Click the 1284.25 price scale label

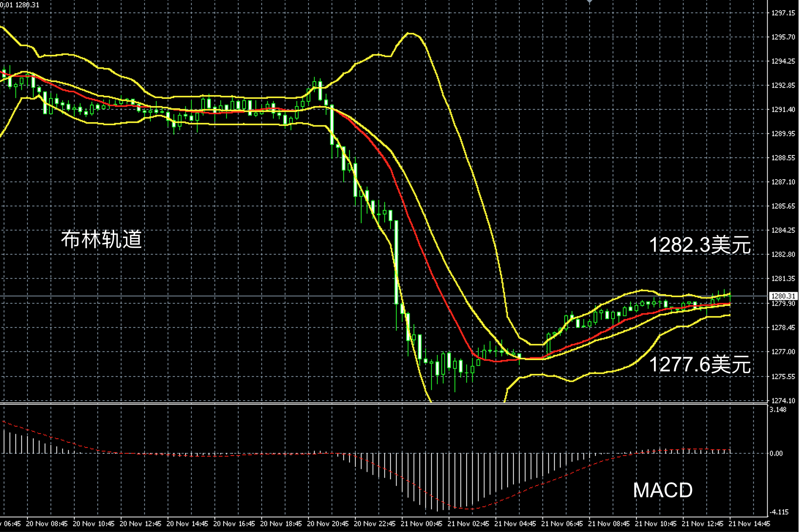(x=783, y=230)
